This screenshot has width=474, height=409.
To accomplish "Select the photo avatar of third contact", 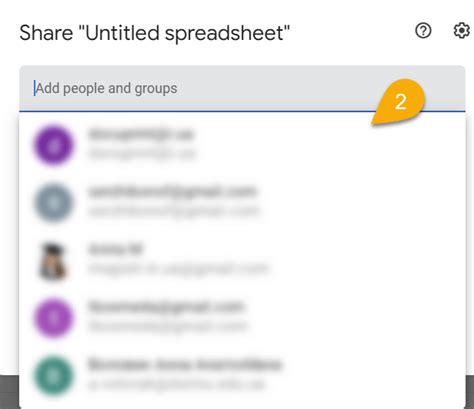I will (x=53, y=261).
